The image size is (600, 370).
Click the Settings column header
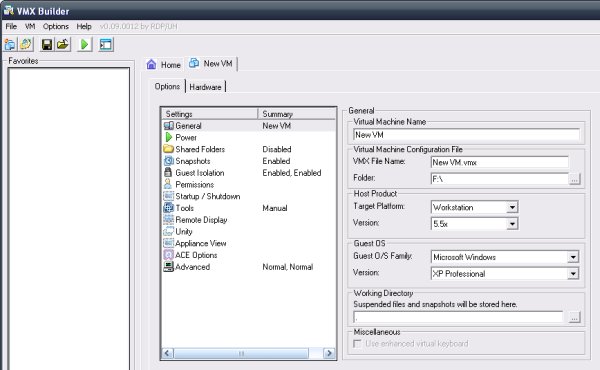point(210,114)
